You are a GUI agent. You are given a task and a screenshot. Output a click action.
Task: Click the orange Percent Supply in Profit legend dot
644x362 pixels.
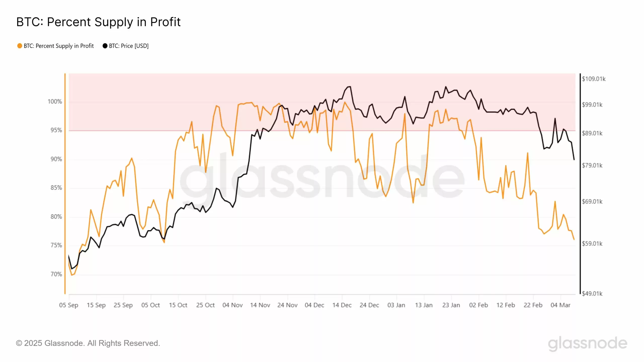tap(20, 46)
